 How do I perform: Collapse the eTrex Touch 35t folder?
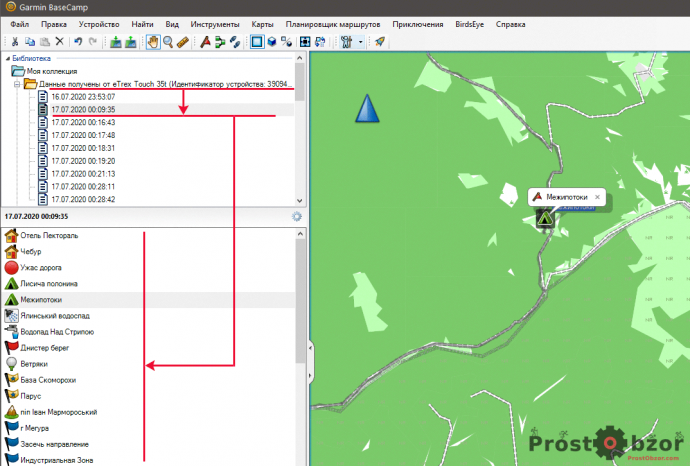pos(18,84)
